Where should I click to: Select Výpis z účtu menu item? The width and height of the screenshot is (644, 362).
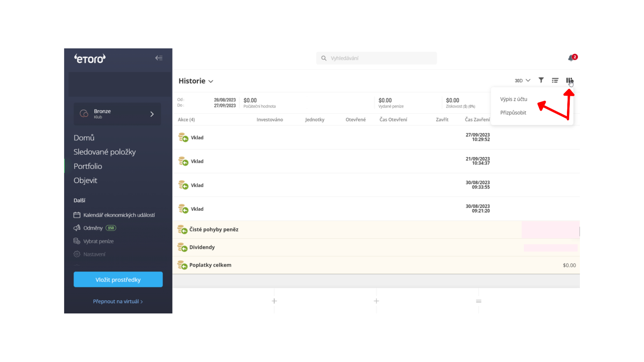click(514, 99)
